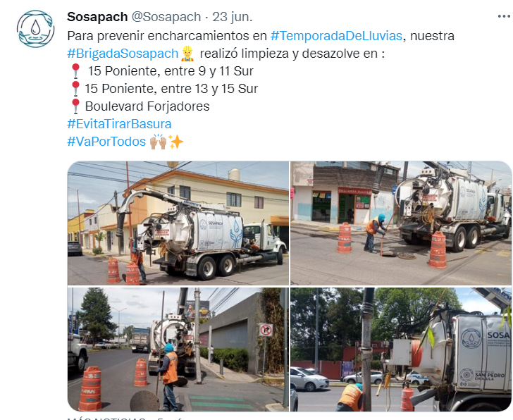Viewport: 513px width, 420px height.
Task: Open the 23 jun. tweet timestamp
Action: [x=233, y=17]
